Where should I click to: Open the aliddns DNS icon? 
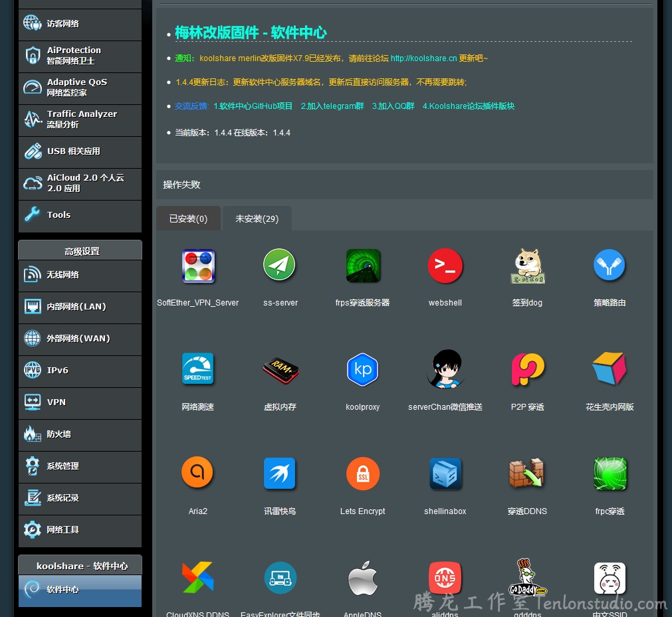[x=445, y=578]
